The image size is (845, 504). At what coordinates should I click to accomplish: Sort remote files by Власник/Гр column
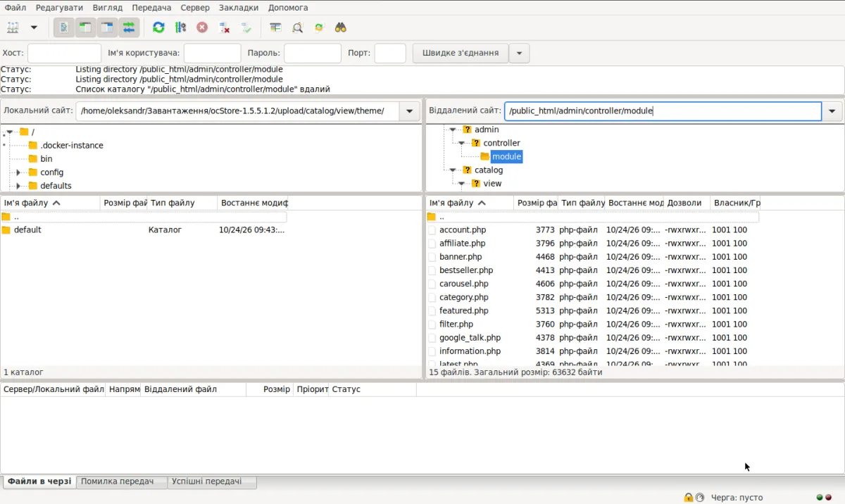pos(736,203)
